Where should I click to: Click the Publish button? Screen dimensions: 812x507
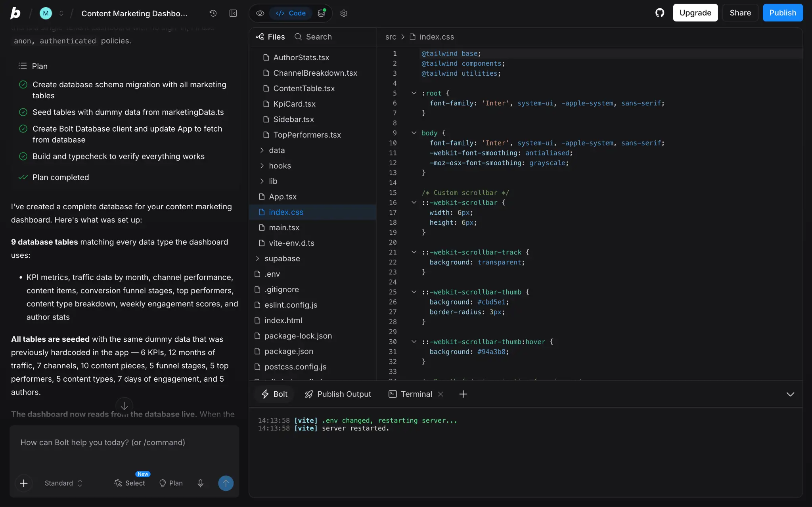783,13
